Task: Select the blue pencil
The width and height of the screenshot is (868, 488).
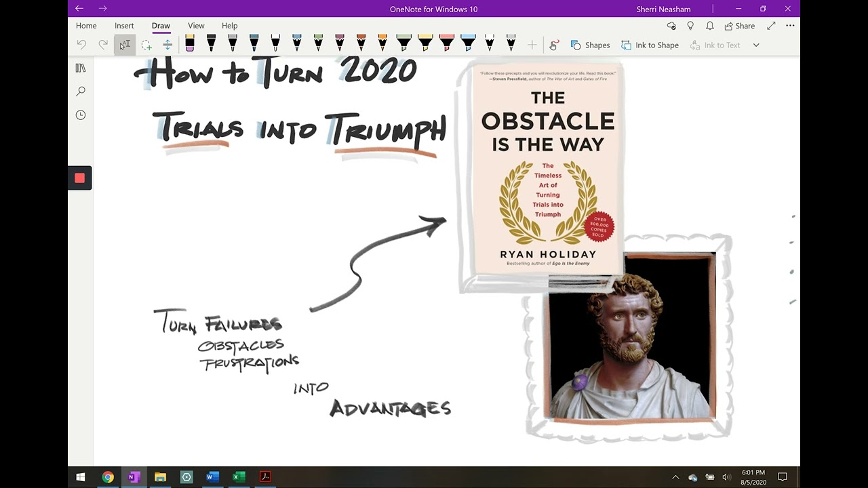Action: (296, 43)
